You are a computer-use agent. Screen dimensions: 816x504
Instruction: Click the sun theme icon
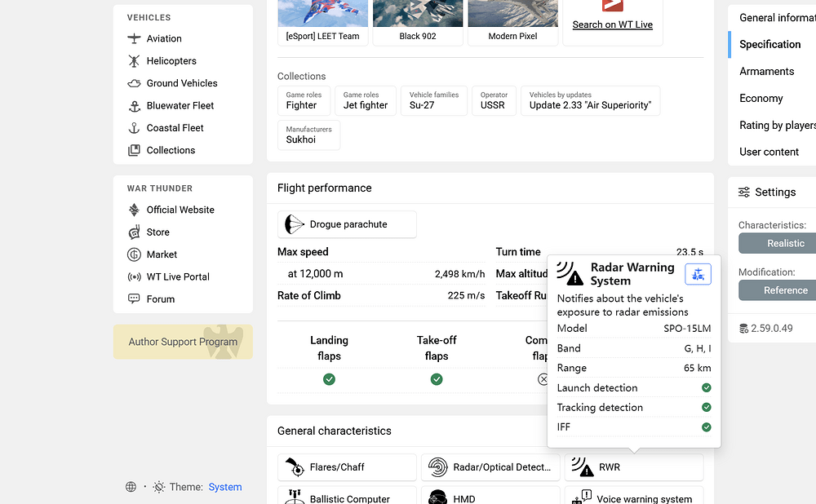(x=159, y=487)
